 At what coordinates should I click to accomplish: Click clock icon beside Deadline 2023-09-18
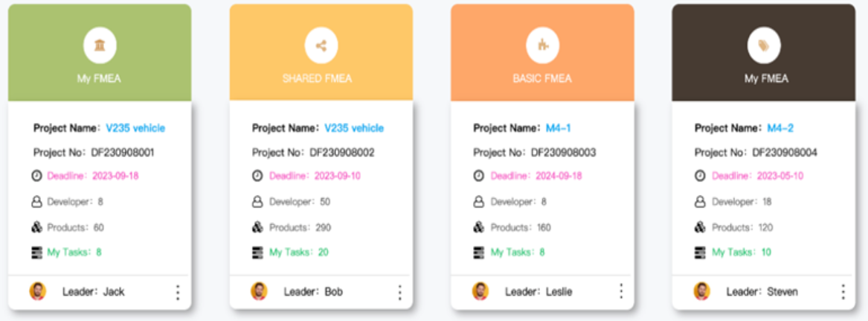36,176
